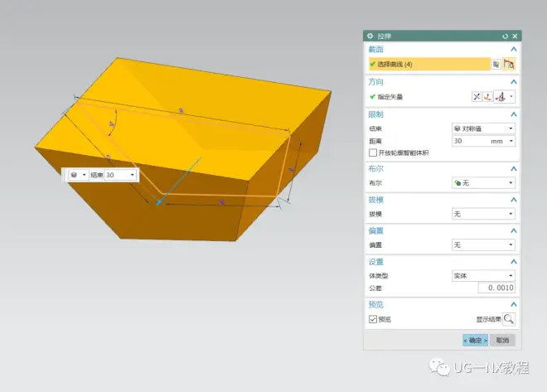
Task: Click the reset icon in dialog title bar
Action: pos(505,36)
